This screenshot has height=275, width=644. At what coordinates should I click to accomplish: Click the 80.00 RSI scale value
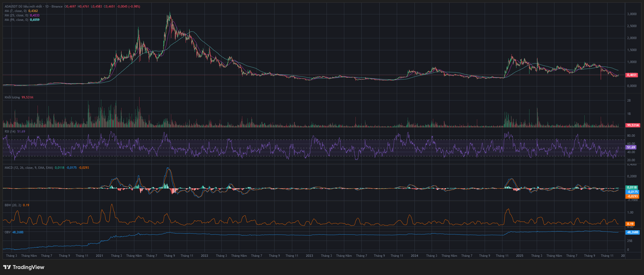point(631,136)
